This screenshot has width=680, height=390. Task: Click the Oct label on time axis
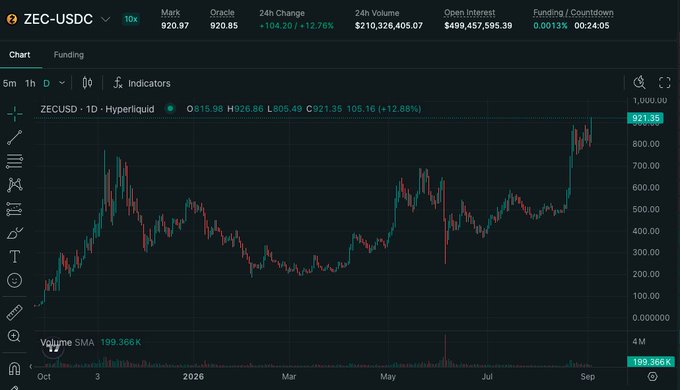point(44,377)
